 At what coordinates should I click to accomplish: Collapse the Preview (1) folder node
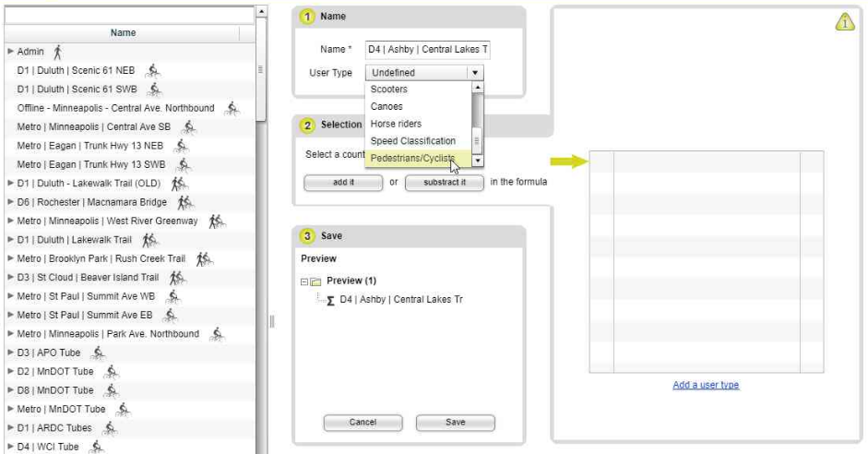coord(305,281)
